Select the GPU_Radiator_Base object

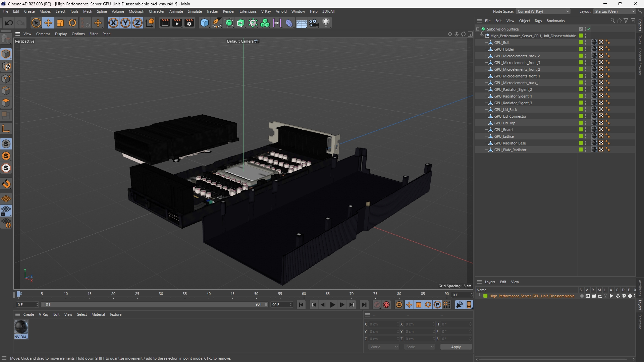(510, 143)
